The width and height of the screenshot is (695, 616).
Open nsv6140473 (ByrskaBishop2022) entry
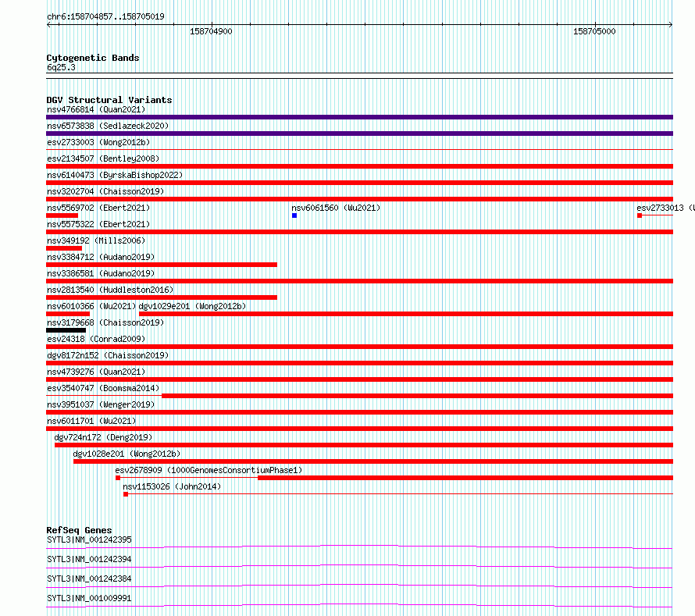pos(115,175)
